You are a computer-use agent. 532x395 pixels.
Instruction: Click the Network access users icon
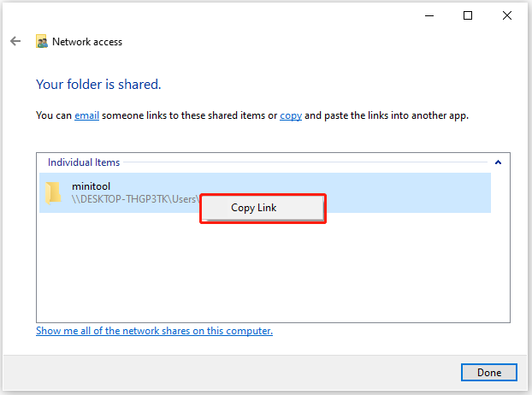tap(42, 41)
